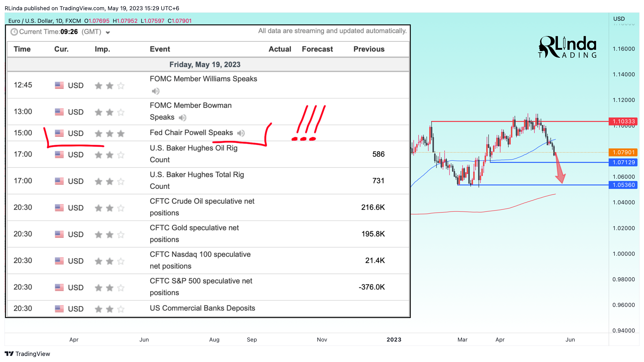Open the FOMC Member Bowman Speaks event
Viewport: 644px width, 362px height.
pyautogui.click(x=191, y=111)
